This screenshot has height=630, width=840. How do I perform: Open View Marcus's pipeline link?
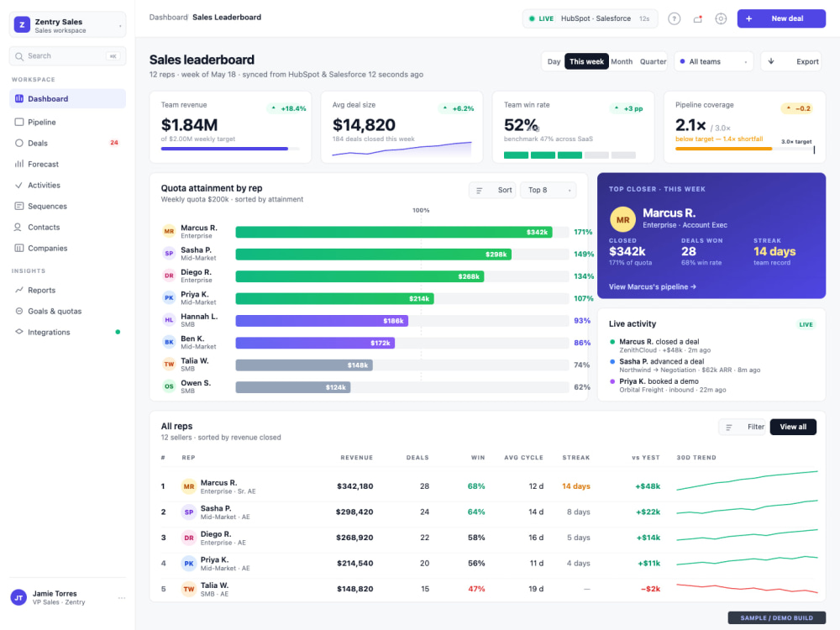652,287
